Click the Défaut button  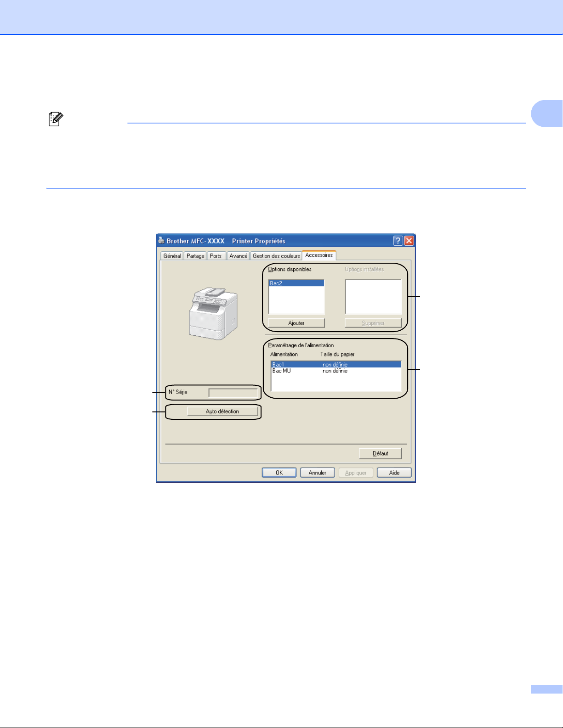click(381, 453)
